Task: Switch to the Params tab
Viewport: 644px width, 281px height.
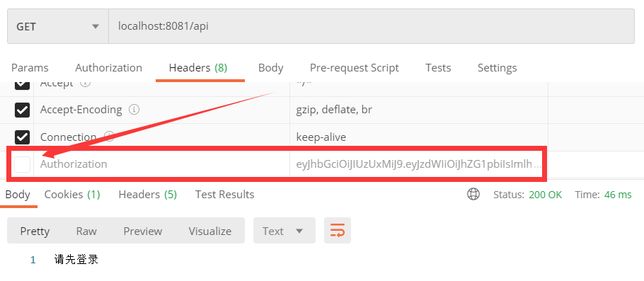Action: (x=30, y=68)
